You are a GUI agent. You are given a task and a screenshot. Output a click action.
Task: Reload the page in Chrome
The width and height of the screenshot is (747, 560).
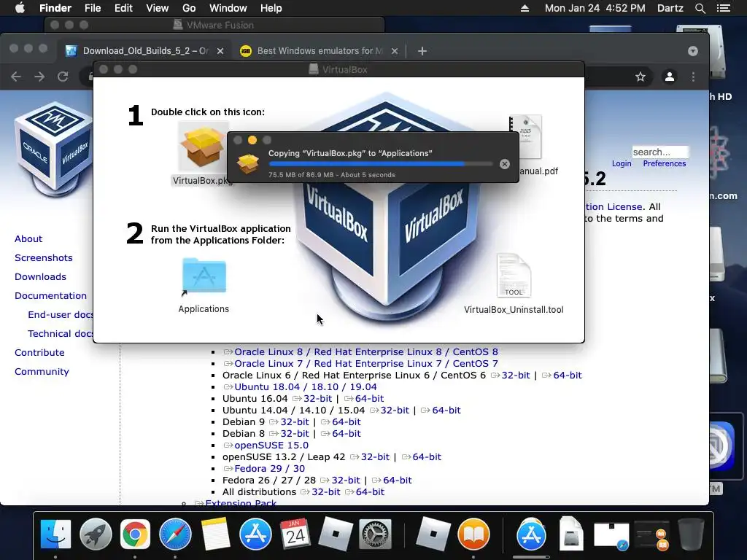pos(63,77)
